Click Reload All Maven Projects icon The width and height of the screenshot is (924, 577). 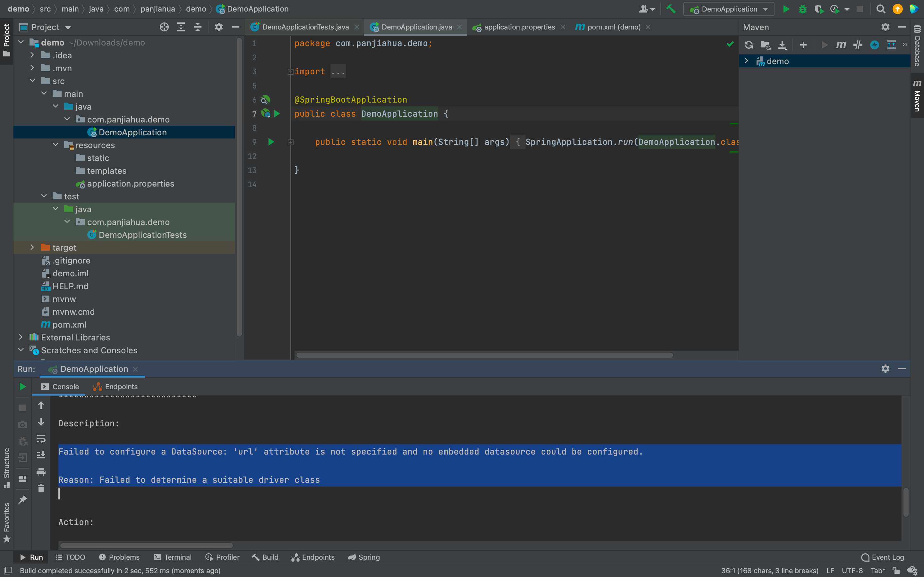(749, 45)
